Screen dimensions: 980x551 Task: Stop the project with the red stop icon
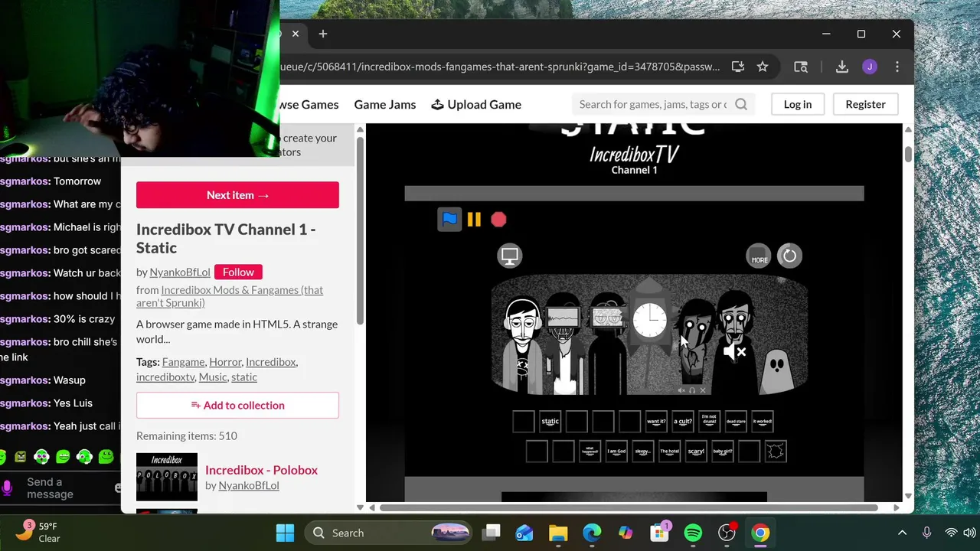tap(498, 220)
